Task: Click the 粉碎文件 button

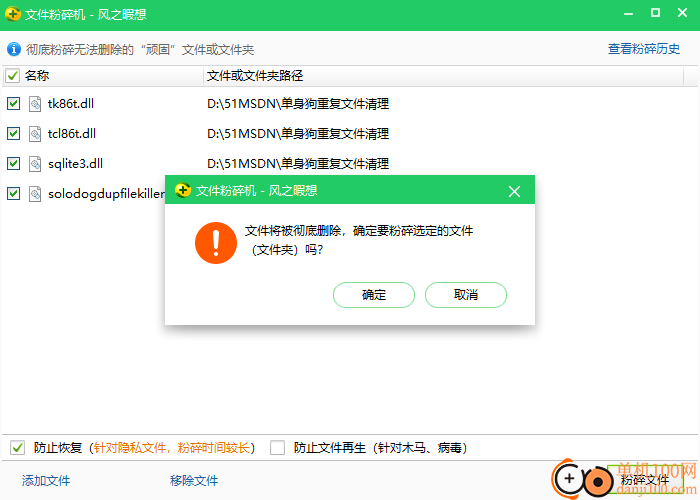Action: (x=645, y=480)
